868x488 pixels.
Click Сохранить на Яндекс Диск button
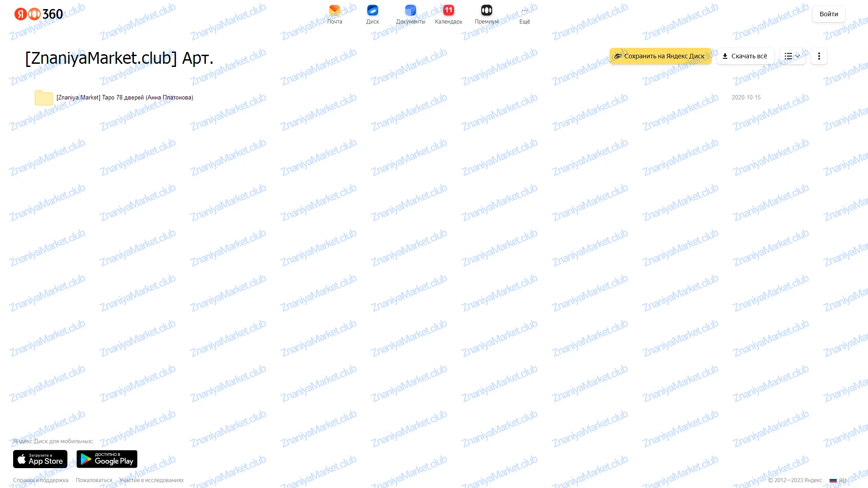660,56
